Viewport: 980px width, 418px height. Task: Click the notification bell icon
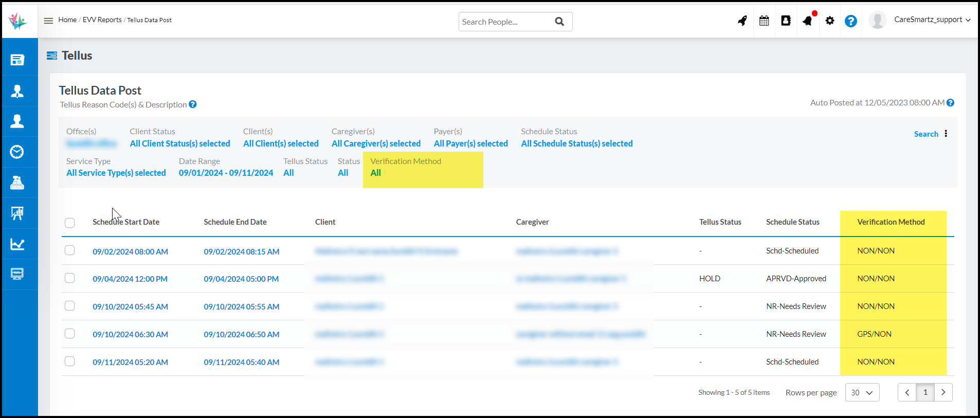click(x=808, y=21)
